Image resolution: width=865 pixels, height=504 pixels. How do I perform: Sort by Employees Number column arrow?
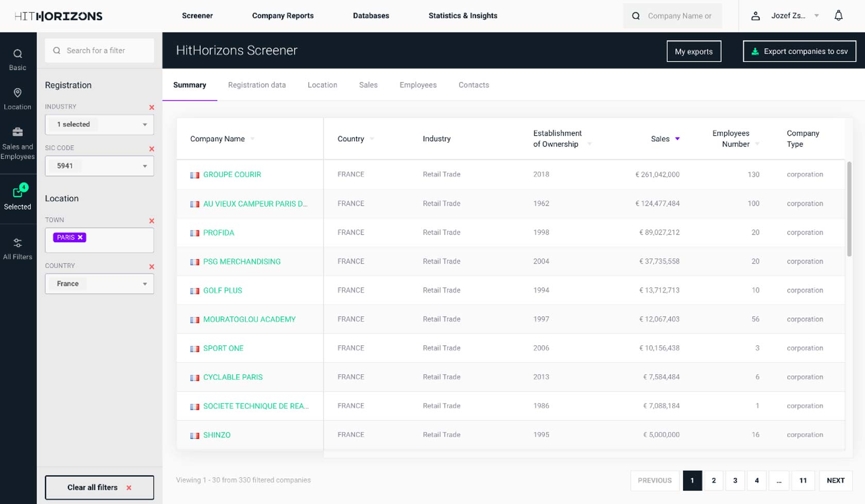click(x=757, y=144)
